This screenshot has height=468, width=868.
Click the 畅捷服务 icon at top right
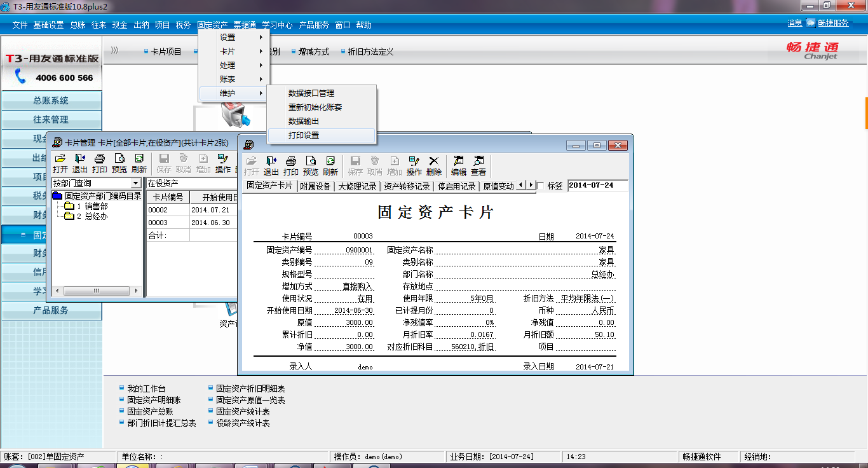pos(811,23)
